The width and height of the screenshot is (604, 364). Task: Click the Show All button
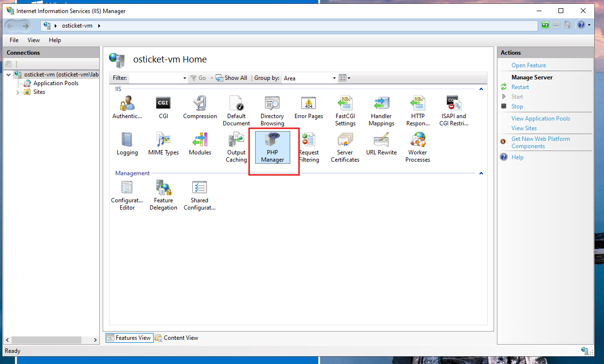[x=232, y=78]
